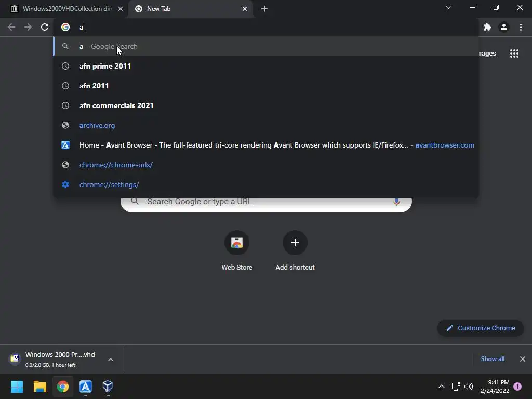Open VirtualBox from the taskbar
Image resolution: width=532 pixels, height=399 pixels.
coord(108,387)
